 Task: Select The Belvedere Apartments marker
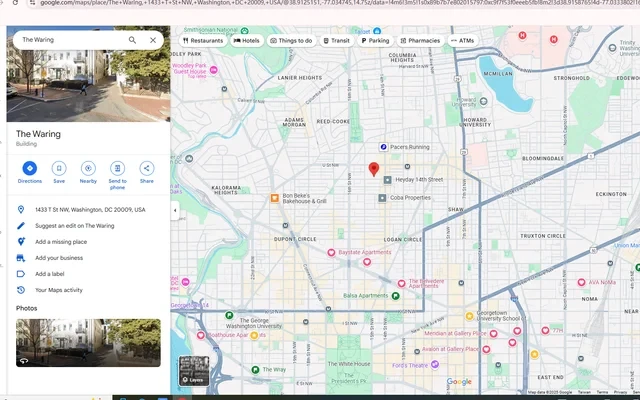pos(401,283)
